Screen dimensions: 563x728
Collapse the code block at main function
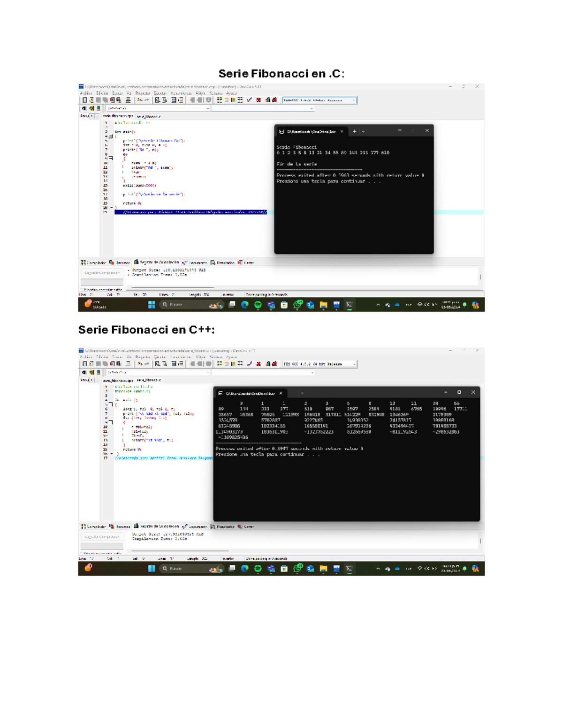point(111,136)
